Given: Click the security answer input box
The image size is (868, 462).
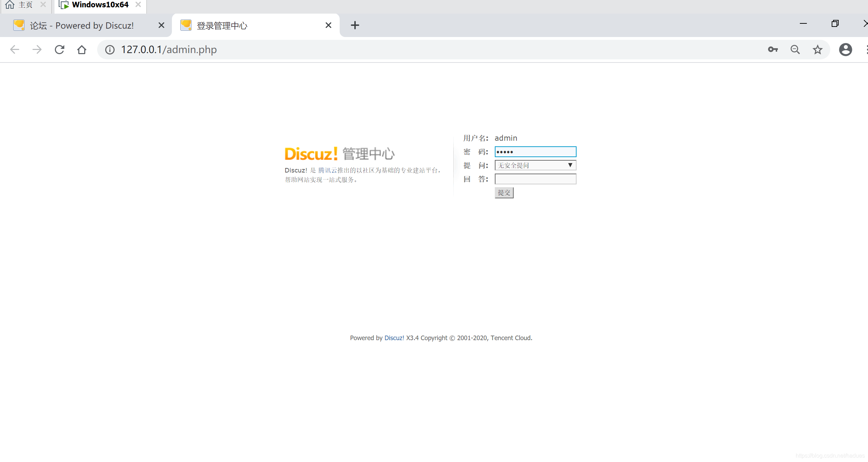Looking at the screenshot, I should pos(535,179).
